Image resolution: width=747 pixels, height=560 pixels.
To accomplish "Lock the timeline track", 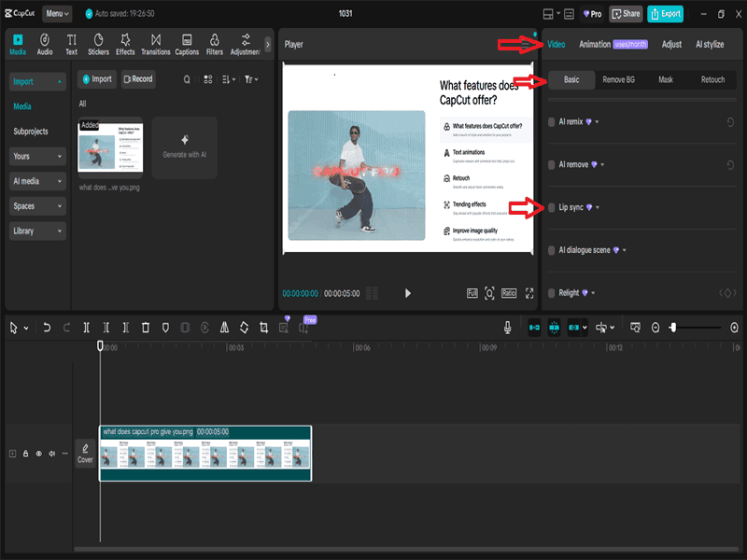I will pos(26,454).
